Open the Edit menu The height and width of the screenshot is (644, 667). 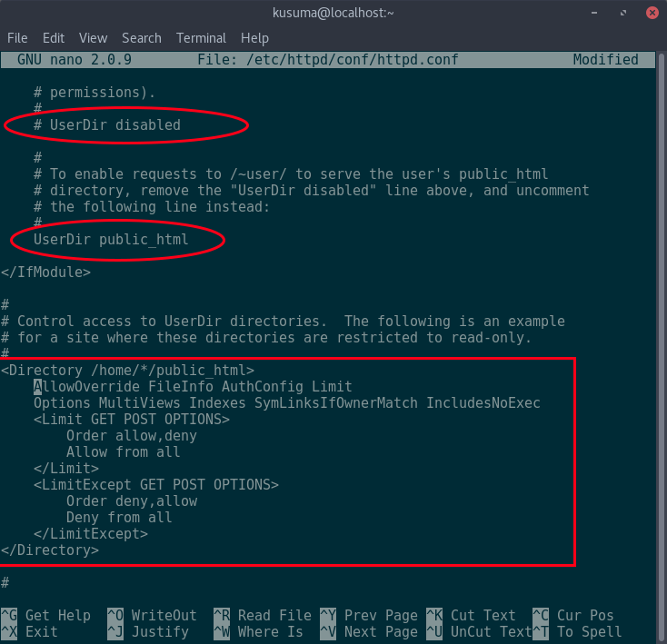54,38
